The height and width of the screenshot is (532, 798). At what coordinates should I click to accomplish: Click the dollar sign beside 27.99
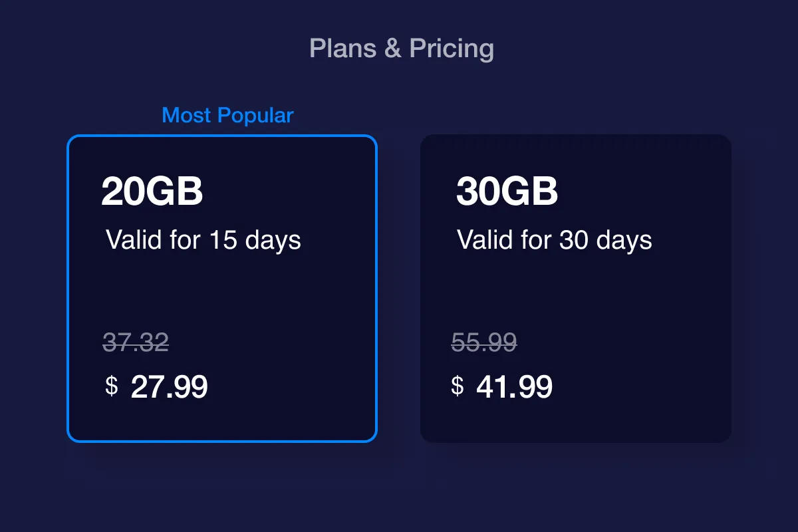pos(112,386)
